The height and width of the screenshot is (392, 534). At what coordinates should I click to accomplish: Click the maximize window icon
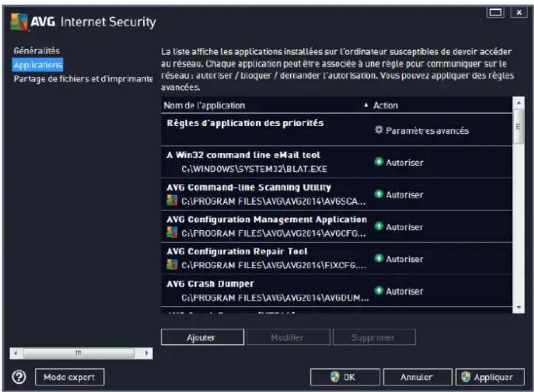click(495, 12)
